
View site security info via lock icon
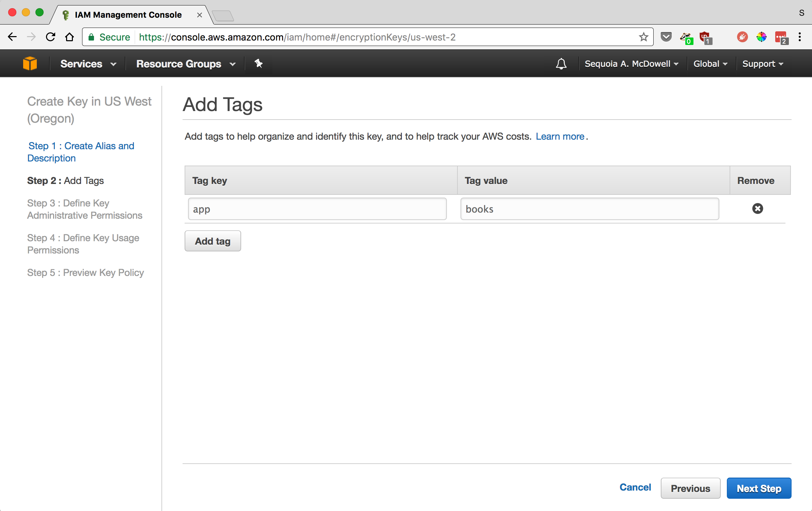[x=91, y=37]
